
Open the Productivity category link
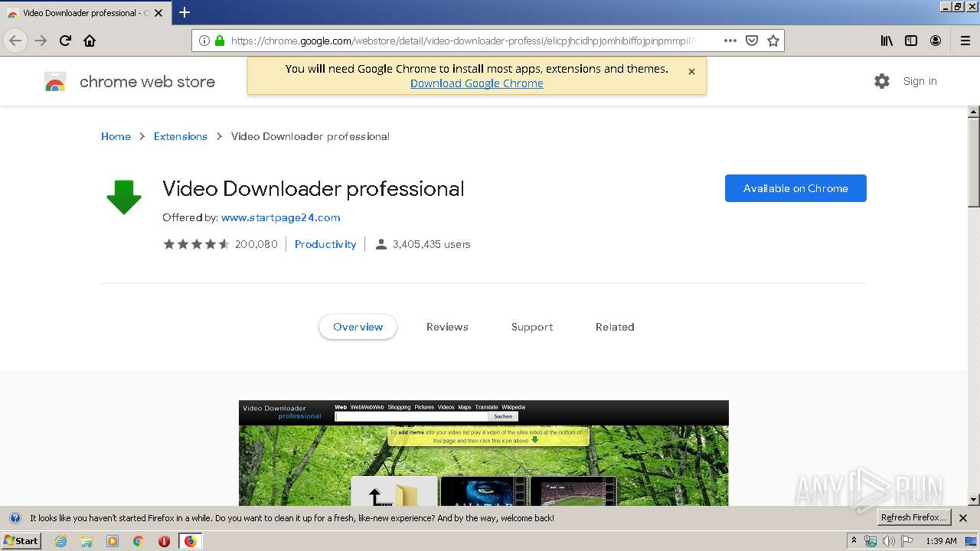pos(325,244)
